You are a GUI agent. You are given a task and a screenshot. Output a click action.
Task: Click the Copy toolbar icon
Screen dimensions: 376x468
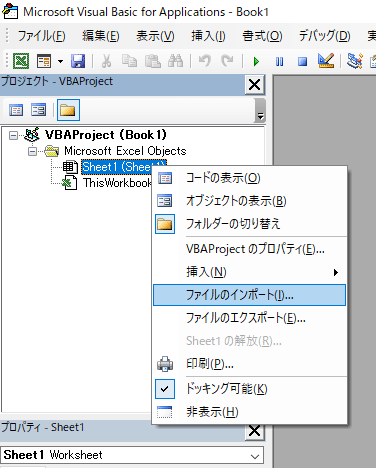[x=129, y=61]
